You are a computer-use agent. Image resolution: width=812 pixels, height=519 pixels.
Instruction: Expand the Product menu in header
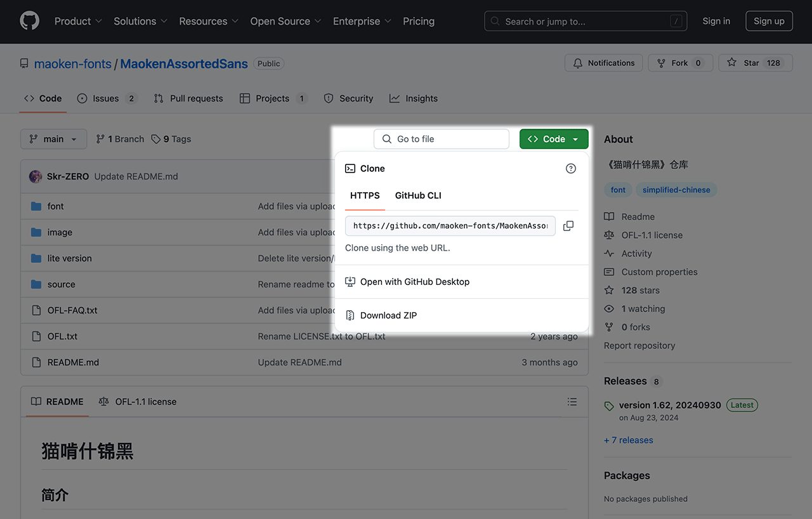coord(78,21)
